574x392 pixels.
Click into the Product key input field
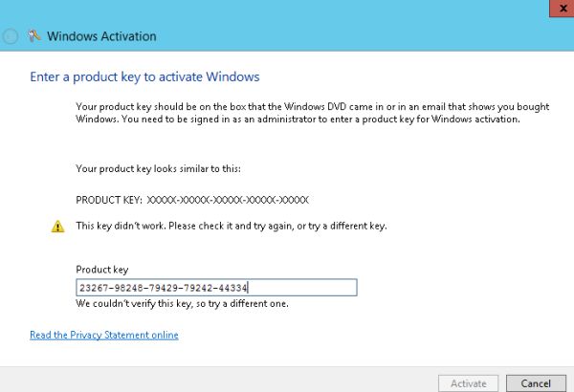point(216,288)
